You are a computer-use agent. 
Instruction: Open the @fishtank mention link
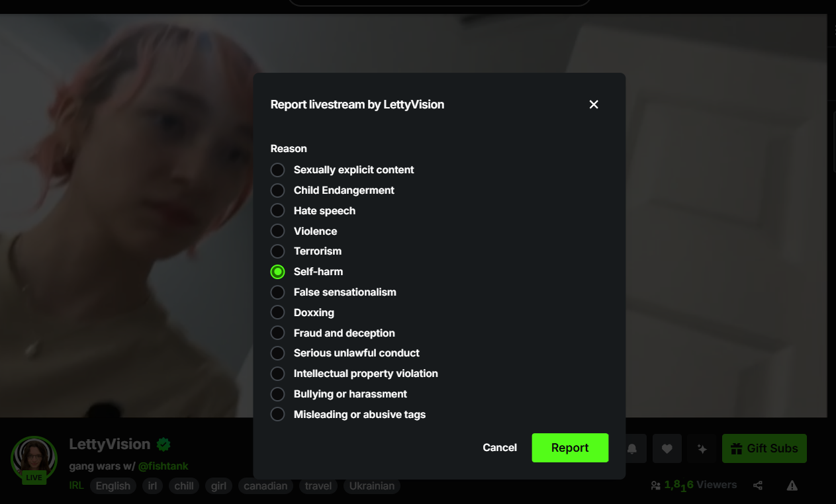[163, 466]
